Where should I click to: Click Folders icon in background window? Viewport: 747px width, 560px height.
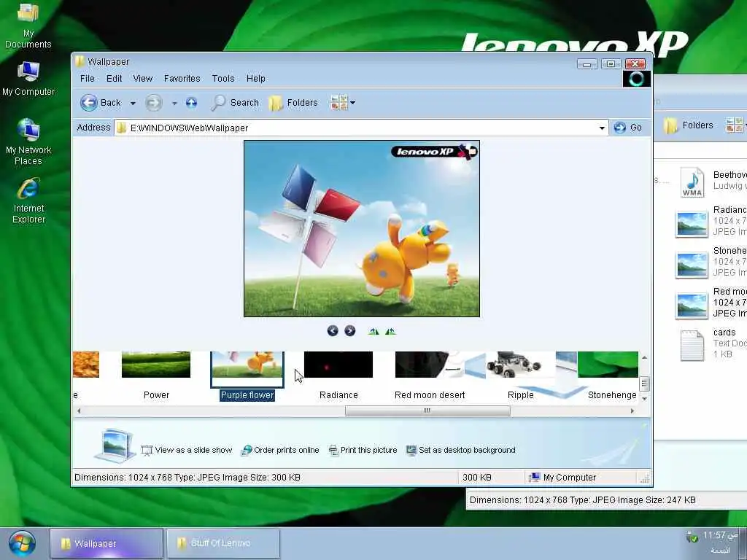click(x=670, y=125)
